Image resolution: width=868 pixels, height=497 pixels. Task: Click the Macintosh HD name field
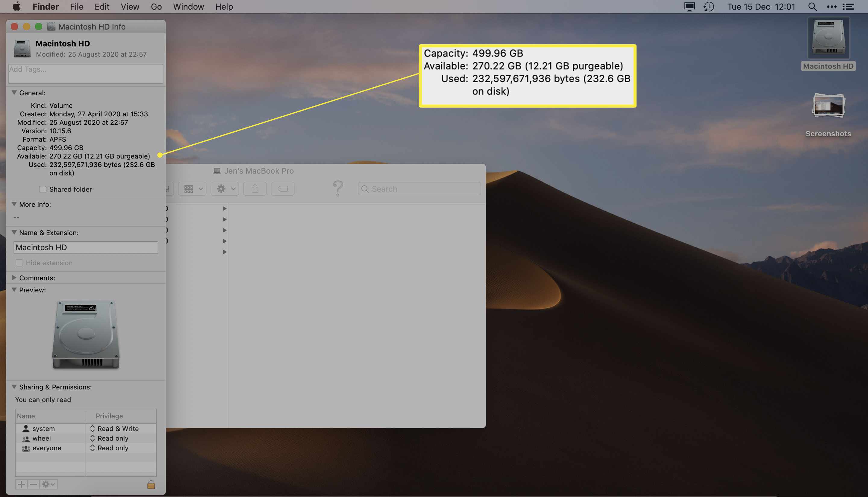point(86,247)
